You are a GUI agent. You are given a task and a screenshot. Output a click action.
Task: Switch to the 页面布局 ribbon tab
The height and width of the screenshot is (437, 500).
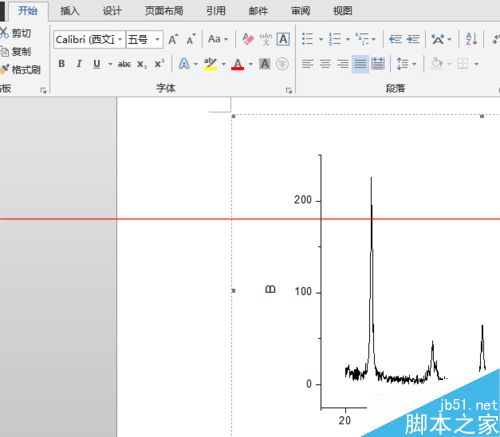164,11
